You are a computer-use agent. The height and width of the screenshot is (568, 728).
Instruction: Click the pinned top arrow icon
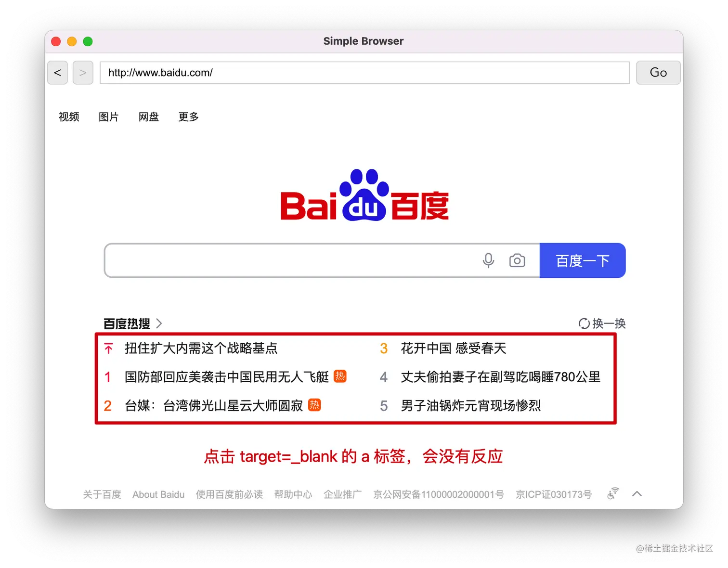109,348
